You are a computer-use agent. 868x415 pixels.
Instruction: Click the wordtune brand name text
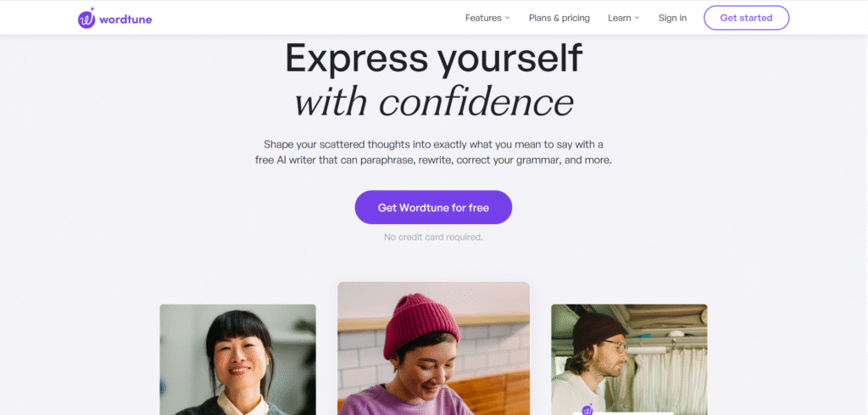[125, 20]
